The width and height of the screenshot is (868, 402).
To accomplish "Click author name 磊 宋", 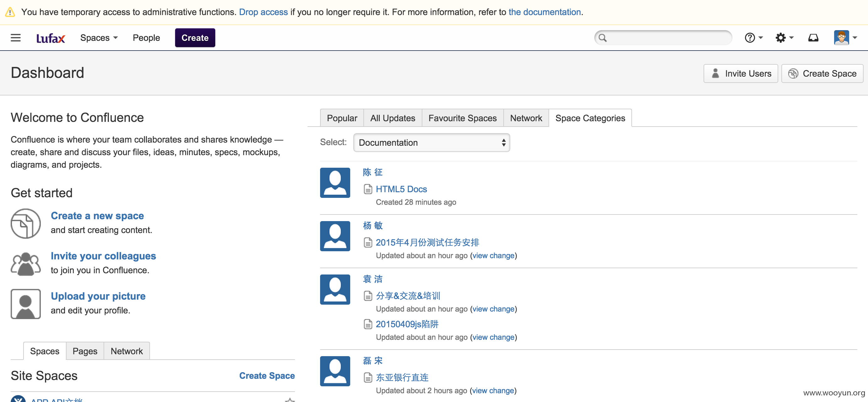I will 373,361.
